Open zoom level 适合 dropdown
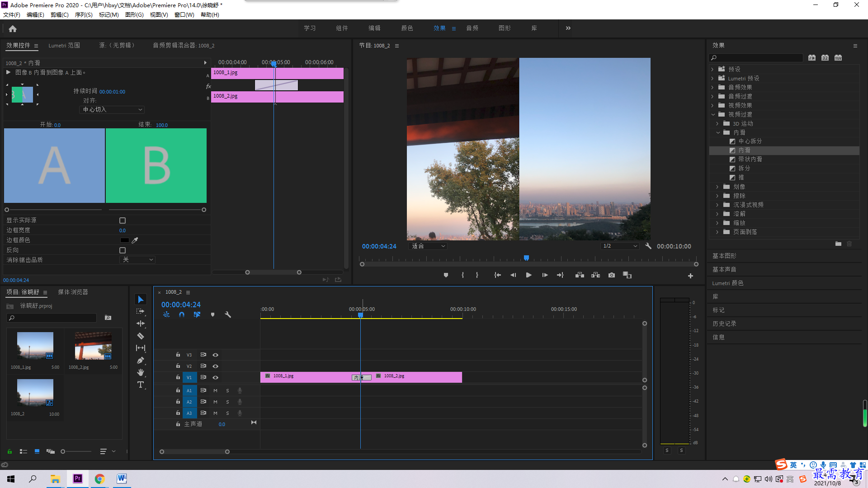Screen dimensions: 868x488 point(428,246)
